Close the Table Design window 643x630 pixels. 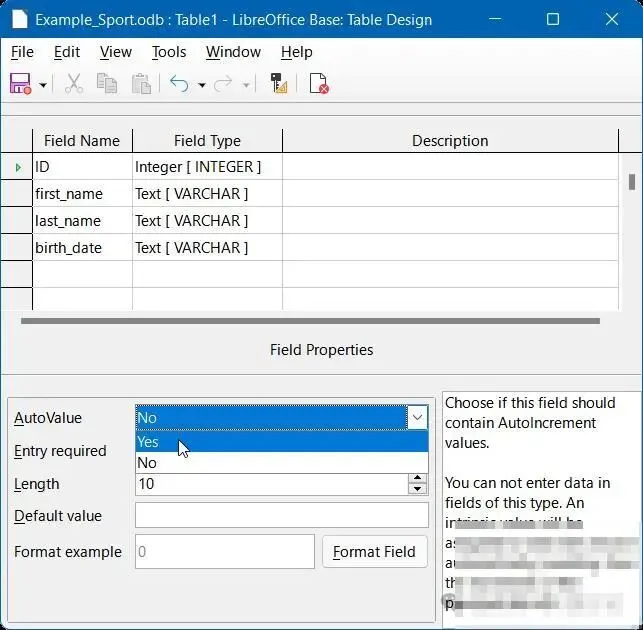[611, 19]
